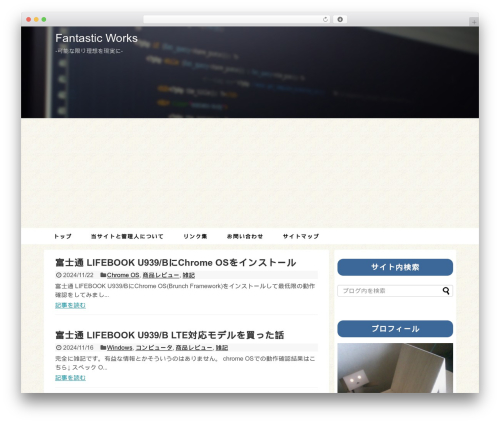This screenshot has width=500, height=423.
Task: Open article about buying LIFEBOOK LTE model
Action: click(x=169, y=335)
